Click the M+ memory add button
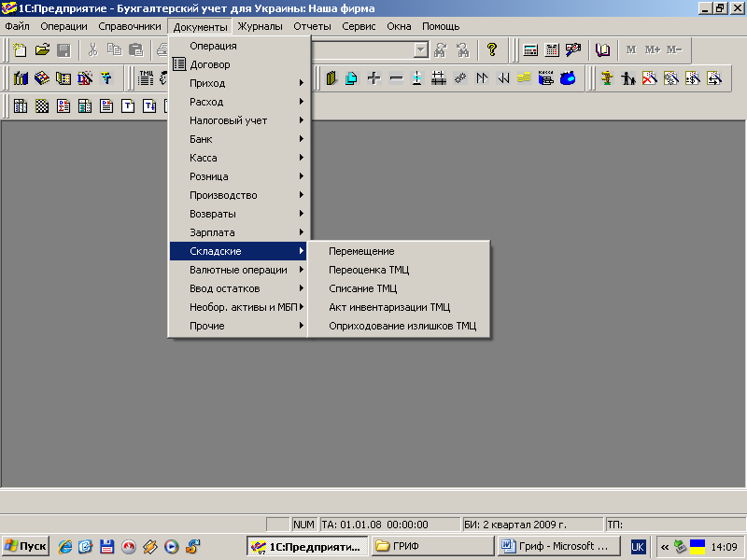747x560 pixels. click(x=652, y=50)
